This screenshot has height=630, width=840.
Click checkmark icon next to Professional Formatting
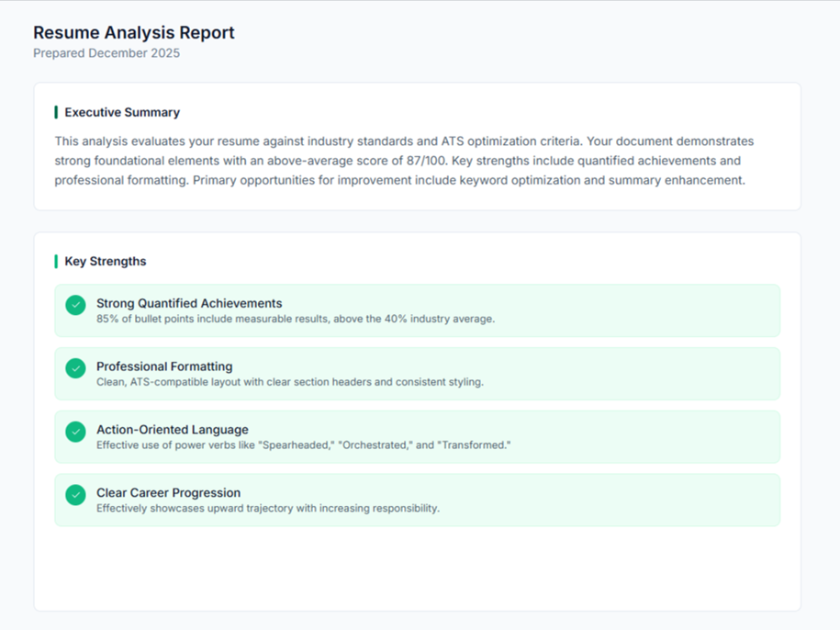click(75, 368)
